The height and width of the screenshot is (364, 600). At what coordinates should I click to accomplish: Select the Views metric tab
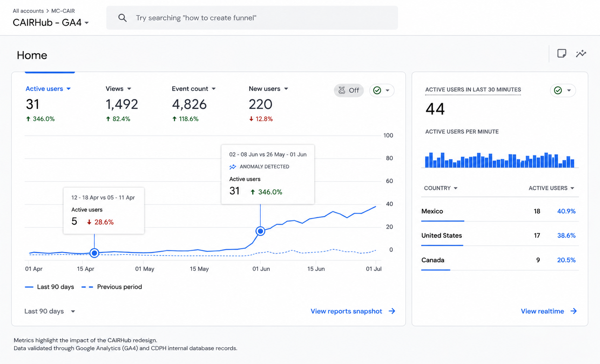(x=119, y=89)
